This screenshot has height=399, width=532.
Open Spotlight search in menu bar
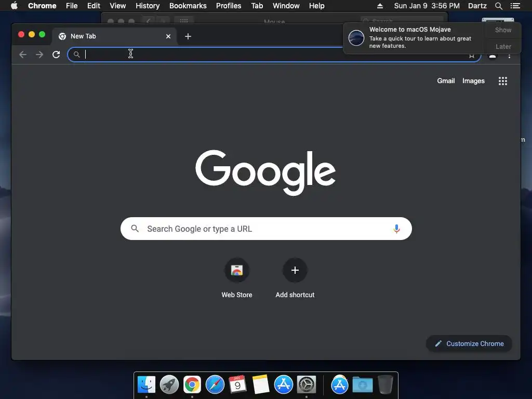point(498,6)
